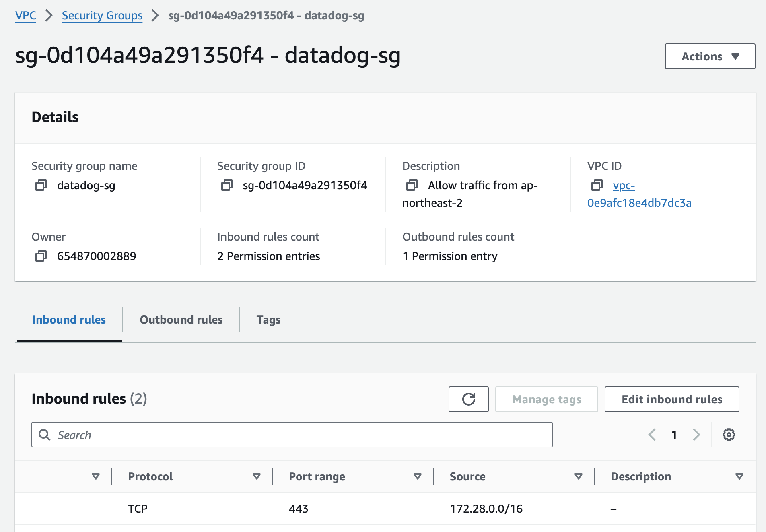Click the 2 Permission entries value
766x532 pixels.
pos(269,256)
